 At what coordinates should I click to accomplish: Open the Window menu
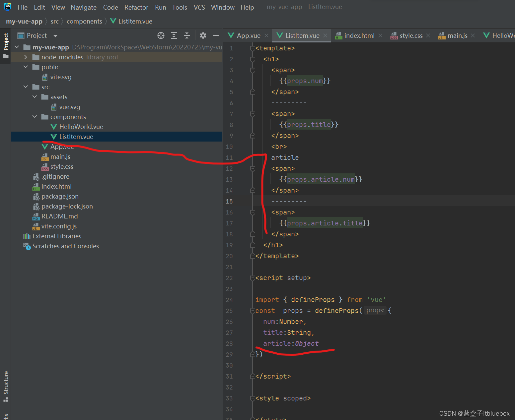coord(223,7)
